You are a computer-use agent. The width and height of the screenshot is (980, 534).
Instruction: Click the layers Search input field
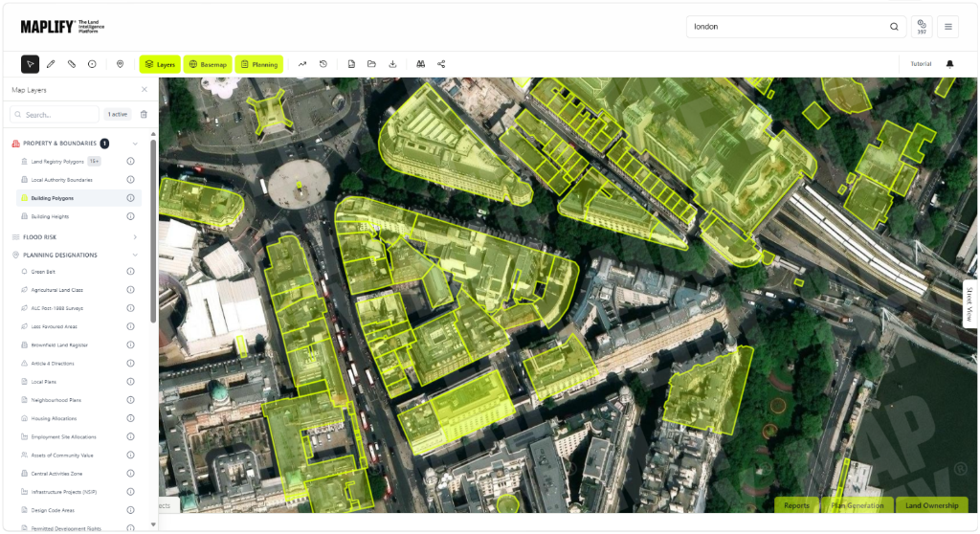pos(55,115)
